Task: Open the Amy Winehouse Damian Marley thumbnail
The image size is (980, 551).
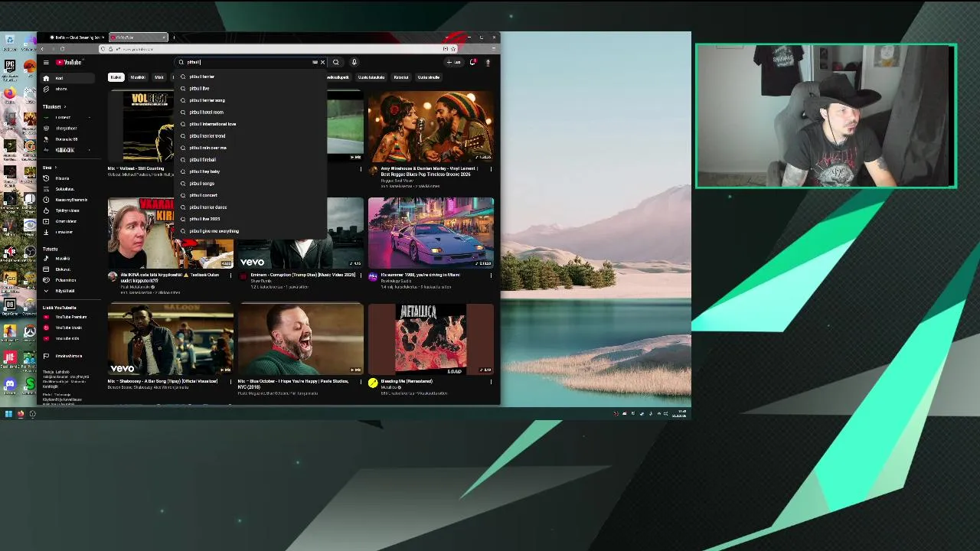Action: (x=431, y=126)
